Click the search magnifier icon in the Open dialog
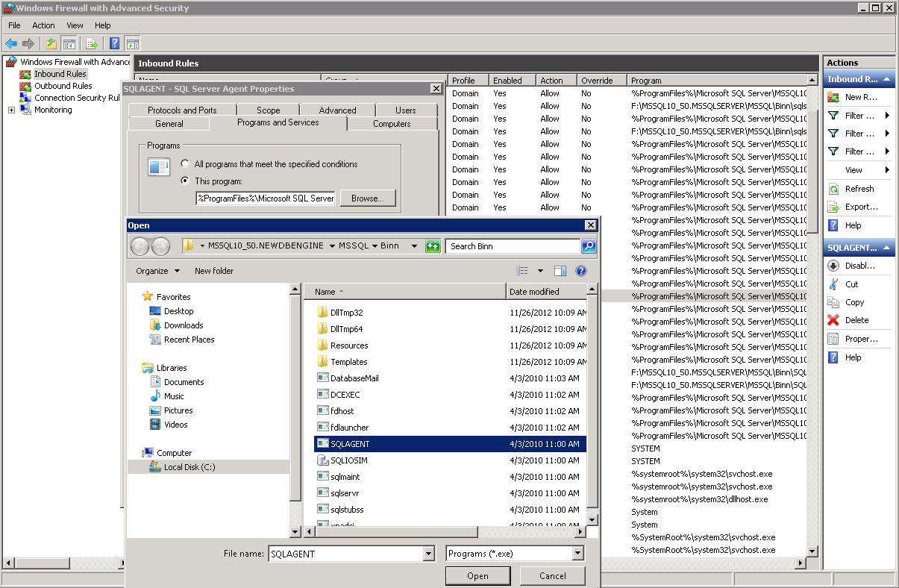The height and width of the screenshot is (588, 899). tap(588, 246)
